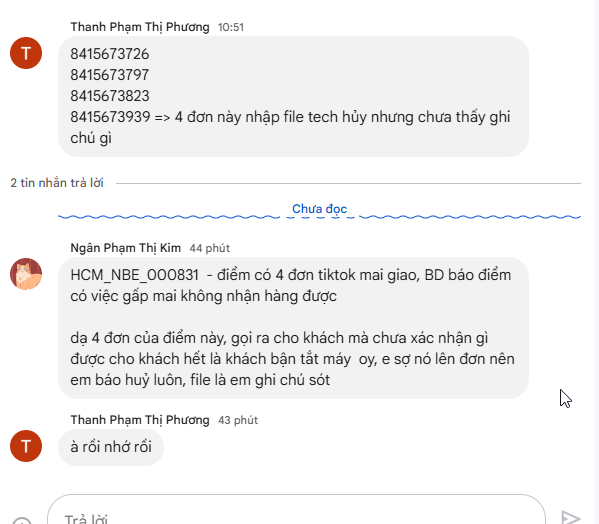599x524 pixels.
Task: Click the vertical scrollbar on right edge
Action: click(596, 262)
